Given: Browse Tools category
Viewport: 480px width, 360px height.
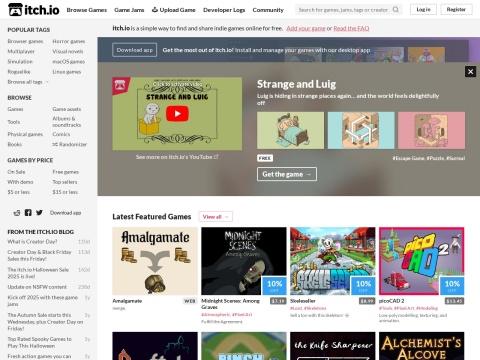Looking at the screenshot, I should tap(14, 122).
